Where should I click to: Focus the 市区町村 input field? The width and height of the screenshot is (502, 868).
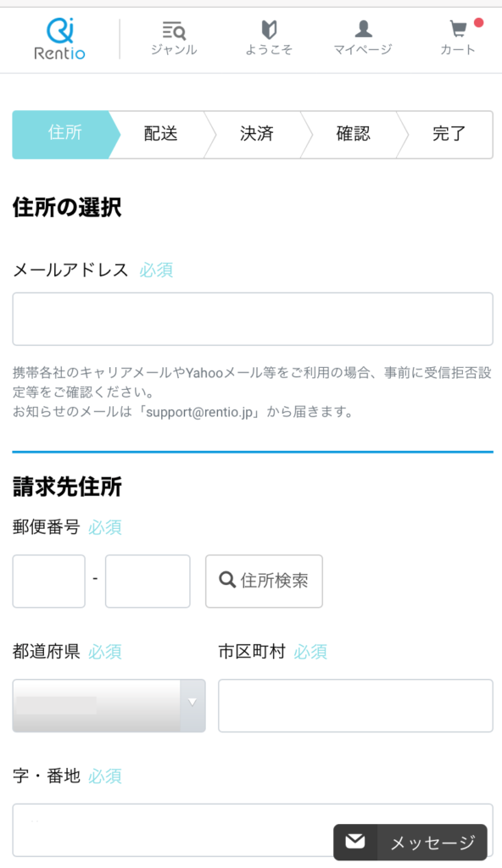click(x=355, y=706)
